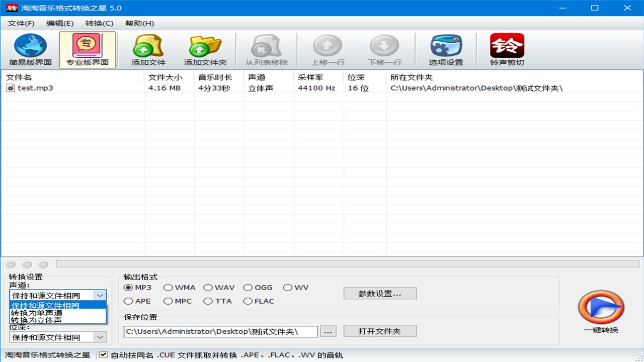Choose 转换为立体声 in the dropdown list
644x362 pixels.
[37, 320]
